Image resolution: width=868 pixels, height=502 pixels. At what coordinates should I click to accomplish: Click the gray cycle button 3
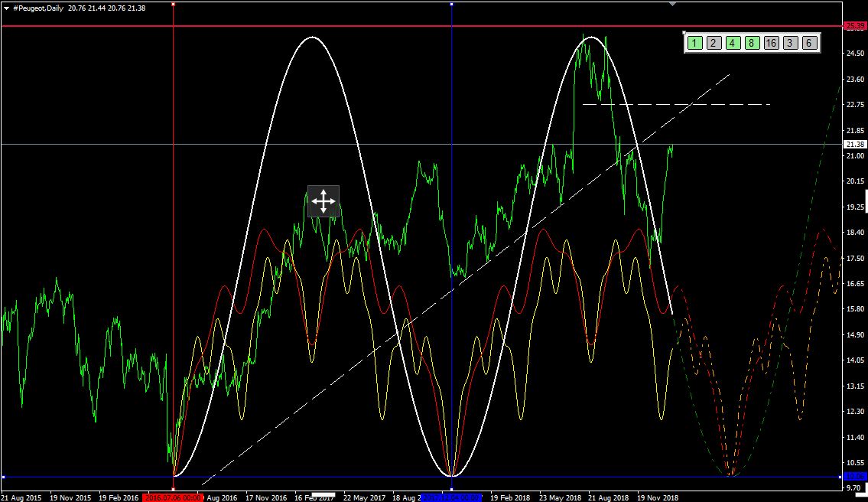pyautogui.click(x=791, y=43)
